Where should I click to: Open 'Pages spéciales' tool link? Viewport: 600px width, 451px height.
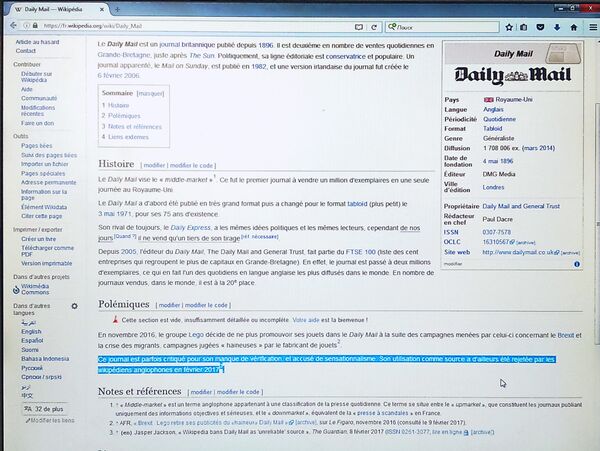43,174
